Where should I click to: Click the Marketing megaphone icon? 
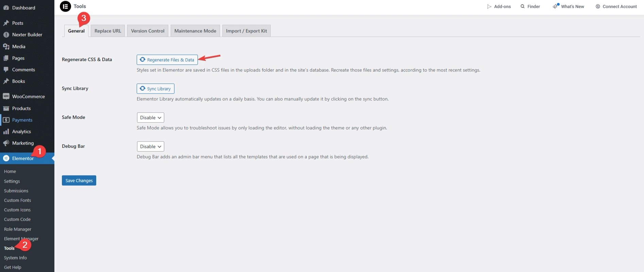tap(6, 143)
